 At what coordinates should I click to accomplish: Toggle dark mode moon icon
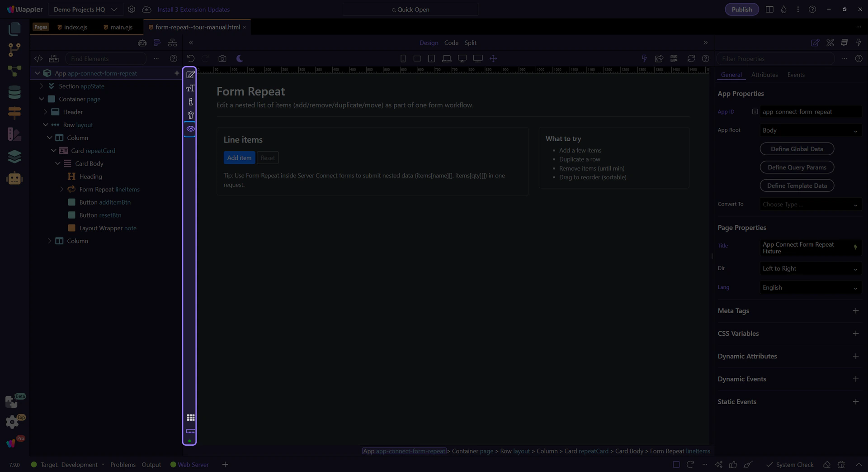(x=240, y=58)
